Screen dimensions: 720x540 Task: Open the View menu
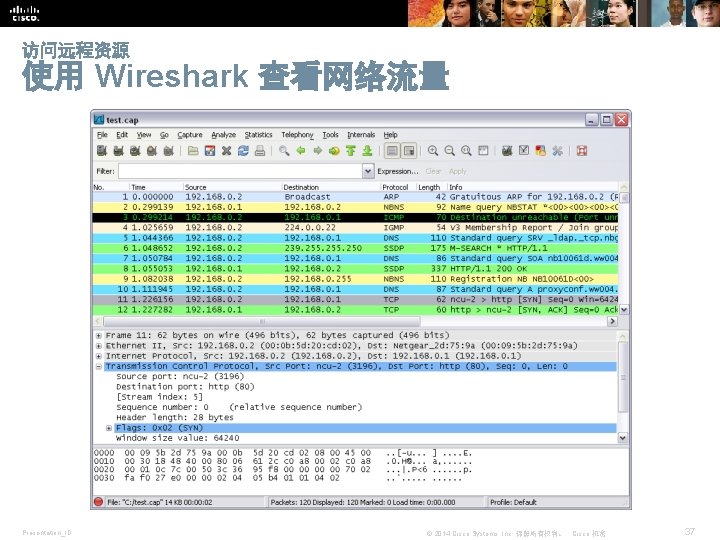point(144,135)
